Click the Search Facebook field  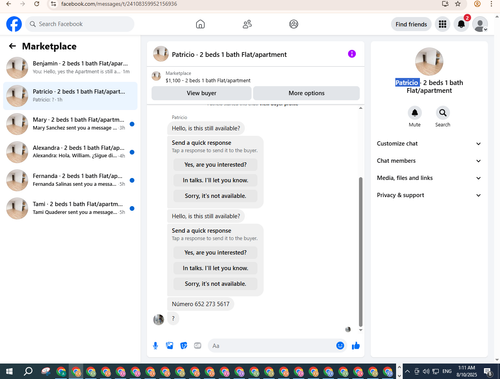80,24
